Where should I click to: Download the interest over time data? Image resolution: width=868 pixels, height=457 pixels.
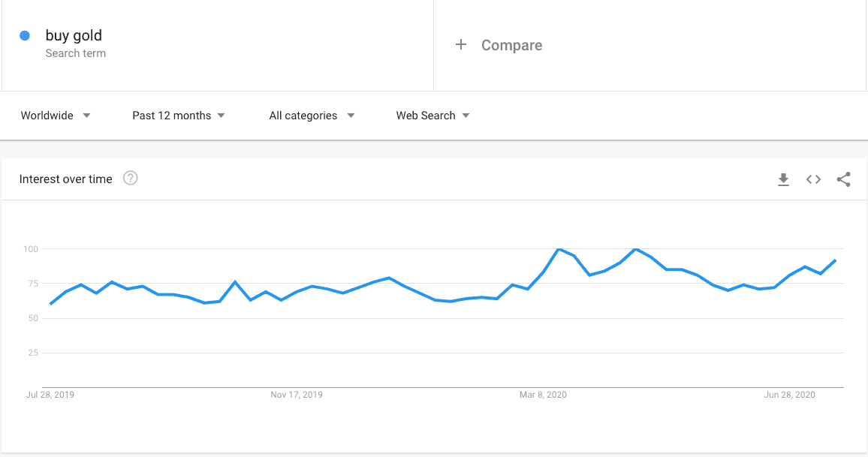(x=783, y=179)
